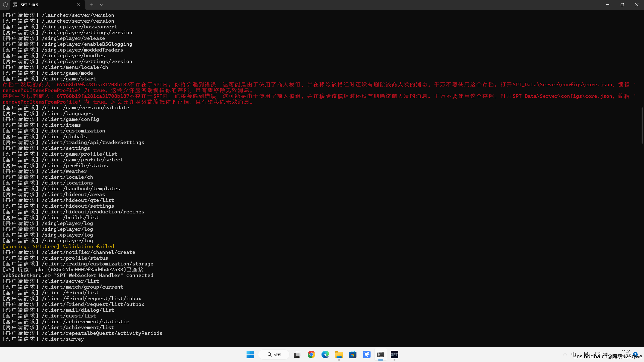Image resolution: width=644 pixels, height=362 pixels.
Task: Click the '/singleplayer/moddedTraders' log line
Action: pos(63,50)
